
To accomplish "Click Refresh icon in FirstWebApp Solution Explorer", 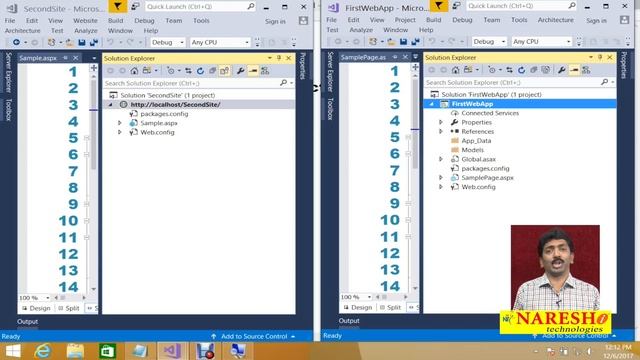I will click(521, 70).
